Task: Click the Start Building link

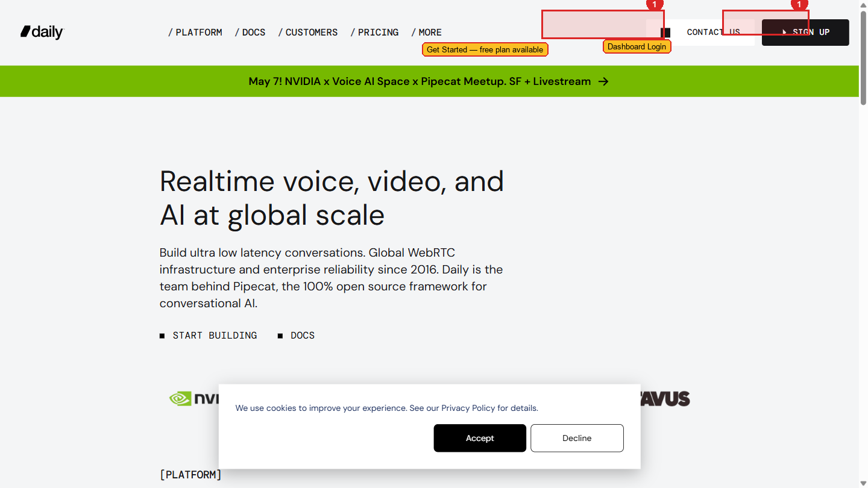Action: tap(209, 336)
